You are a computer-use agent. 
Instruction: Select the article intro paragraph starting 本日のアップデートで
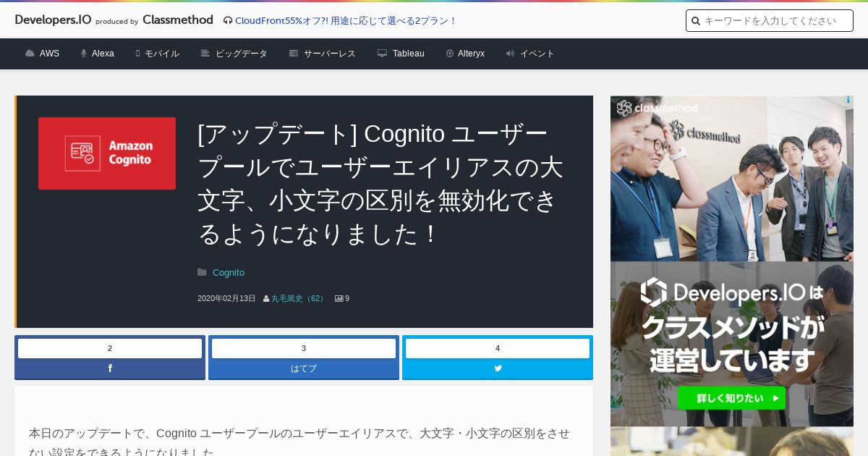click(299, 442)
